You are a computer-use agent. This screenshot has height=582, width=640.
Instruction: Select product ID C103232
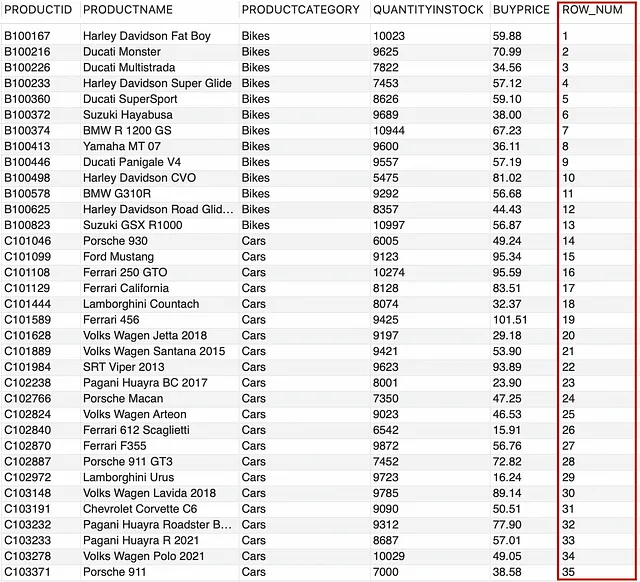(27, 524)
